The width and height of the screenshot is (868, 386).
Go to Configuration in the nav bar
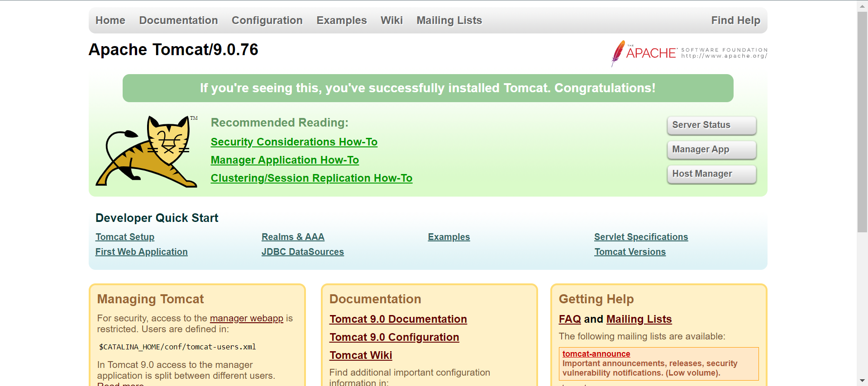[267, 20]
